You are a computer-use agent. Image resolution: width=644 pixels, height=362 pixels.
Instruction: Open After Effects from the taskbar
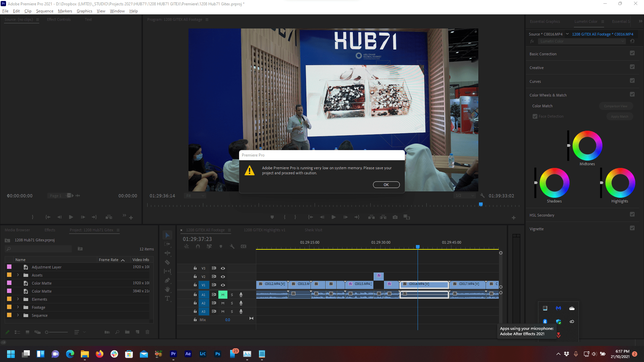(x=188, y=354)
